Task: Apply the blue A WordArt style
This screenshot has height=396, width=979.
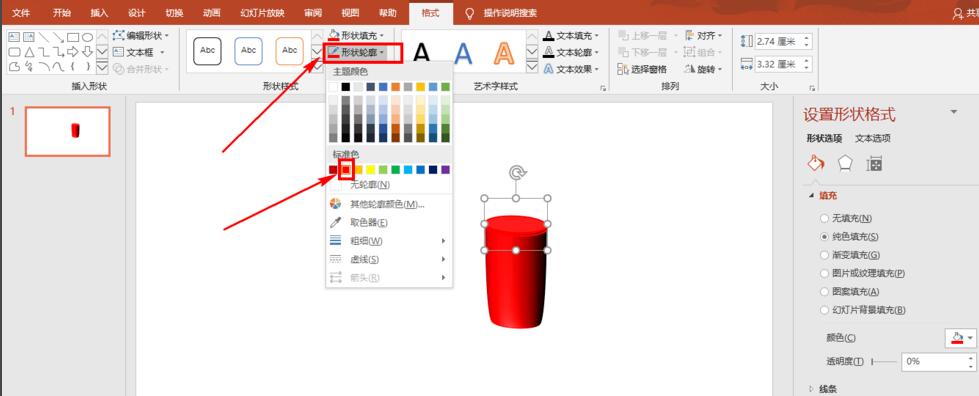Action: (x=463, y=54)
